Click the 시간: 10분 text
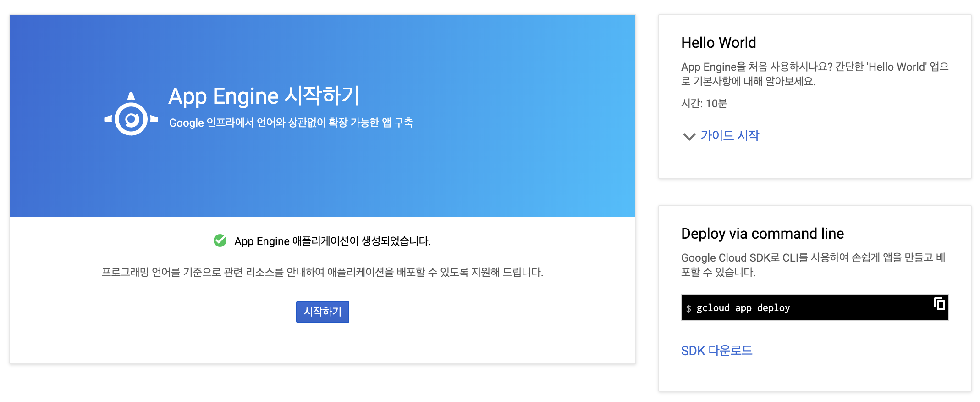 point(704,103)
